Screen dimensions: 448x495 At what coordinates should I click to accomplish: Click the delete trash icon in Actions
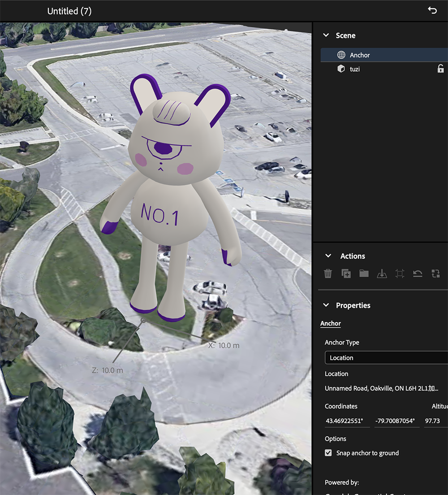[x=327, y=274]
